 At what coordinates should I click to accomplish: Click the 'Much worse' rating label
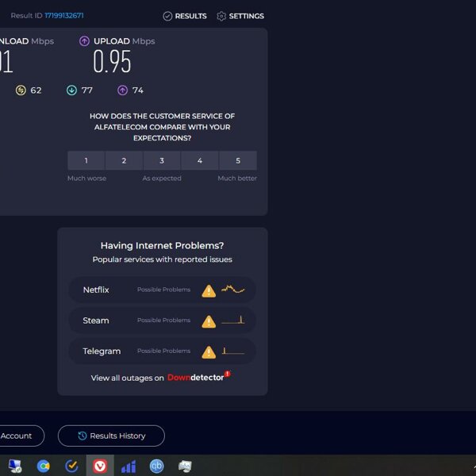click(86, 178)
